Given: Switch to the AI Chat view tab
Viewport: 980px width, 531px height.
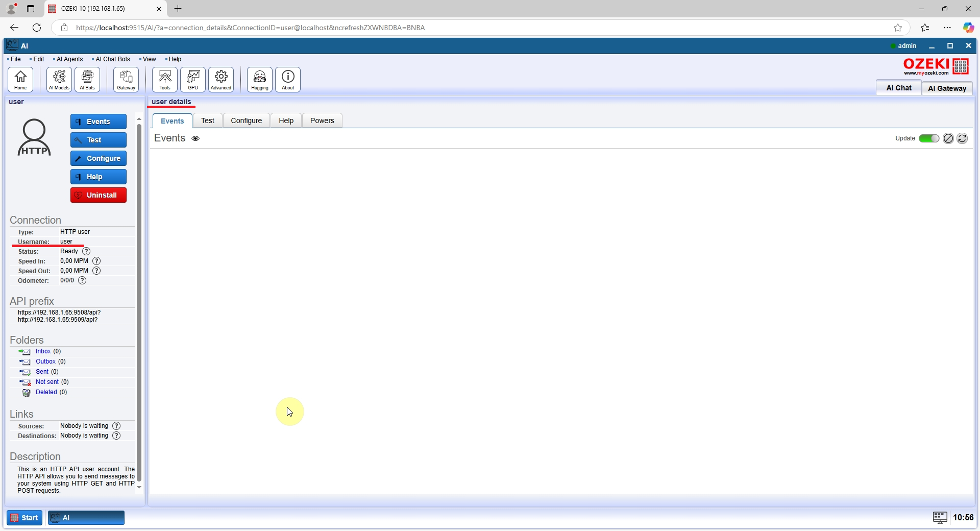Looking at the screenshot, I should [899, 88].
